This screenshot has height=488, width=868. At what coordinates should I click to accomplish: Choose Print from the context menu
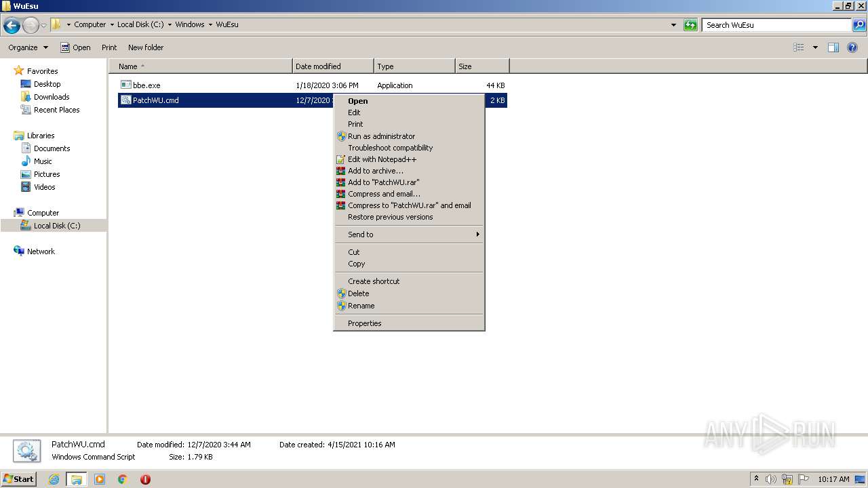(x=409, y=124)
